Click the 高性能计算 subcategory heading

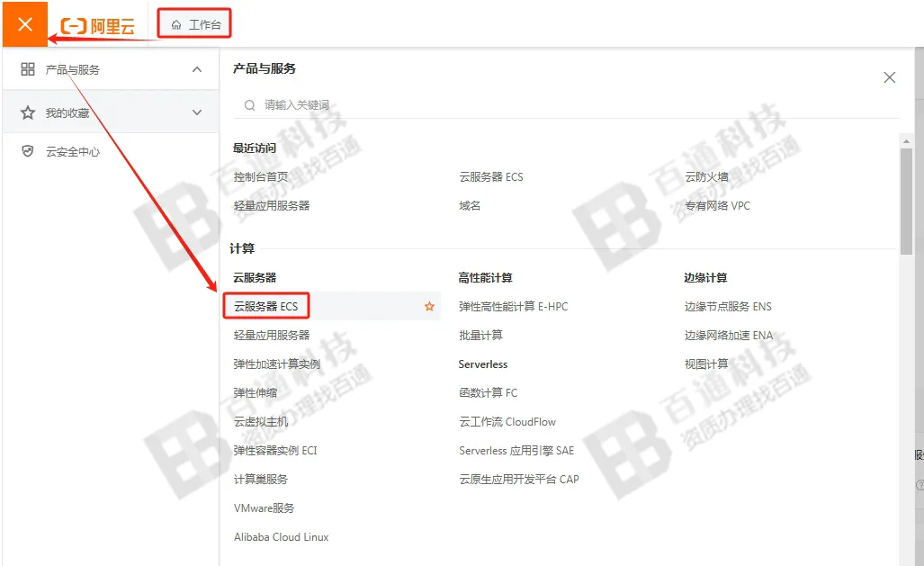(485, 278)
